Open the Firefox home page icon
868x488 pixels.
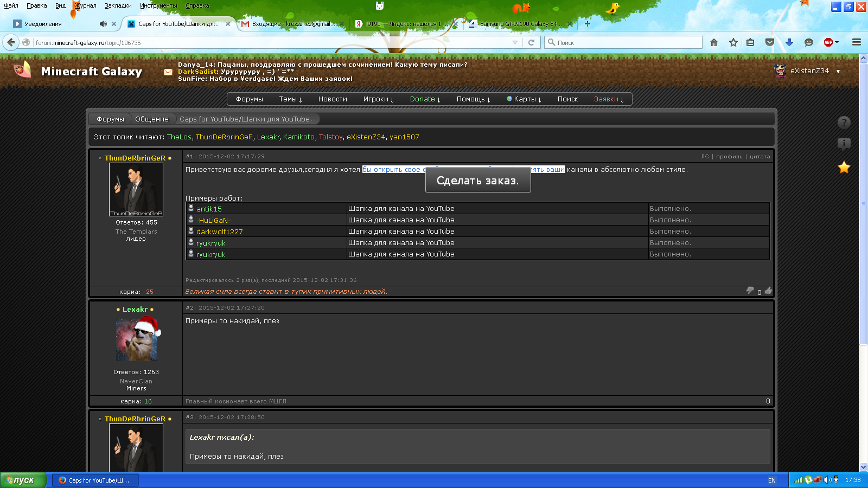[714, 42]
